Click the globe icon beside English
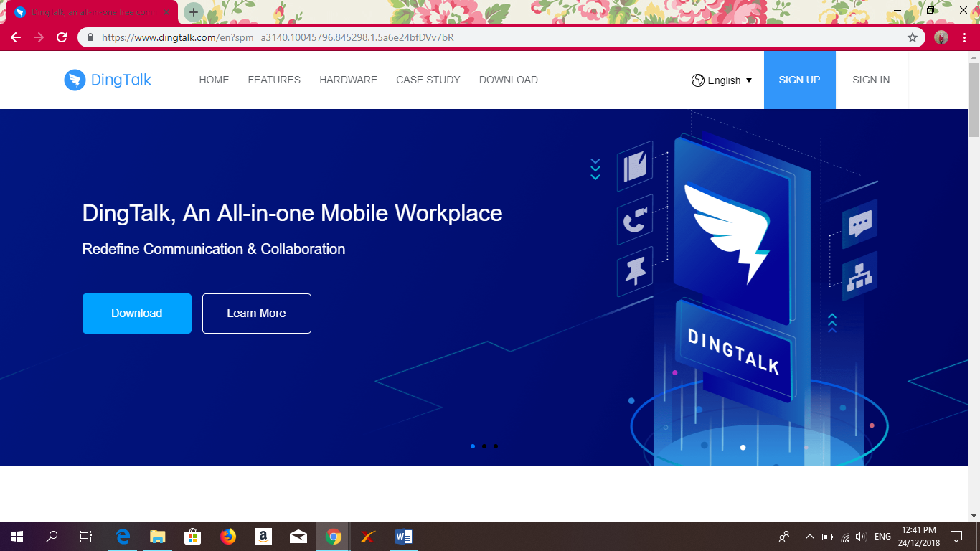Viewport: 980px width, 551px height. pos(698,80)
